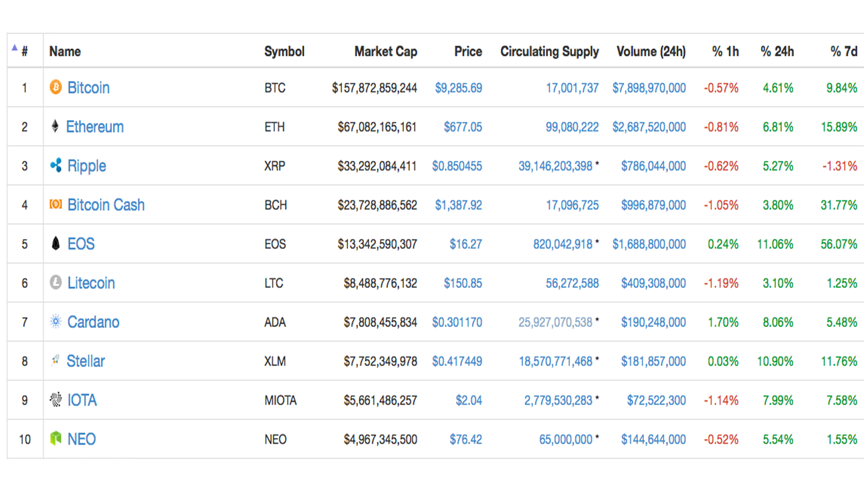
Task: Click the green NEO logo icon
Action: (56, 438)
